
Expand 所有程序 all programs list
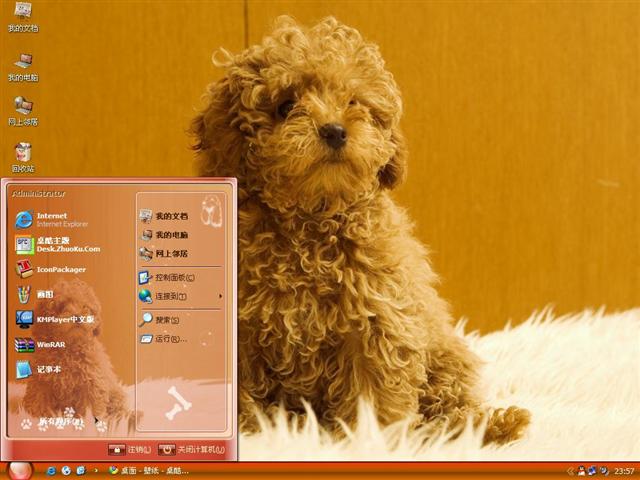[x=61, y=423]
